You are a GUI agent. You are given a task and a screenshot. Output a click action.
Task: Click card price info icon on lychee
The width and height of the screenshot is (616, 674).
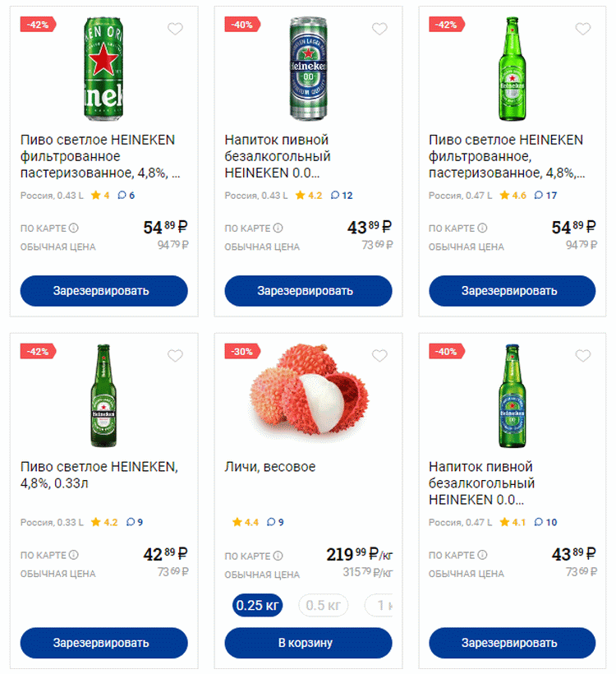click(278, 556)
